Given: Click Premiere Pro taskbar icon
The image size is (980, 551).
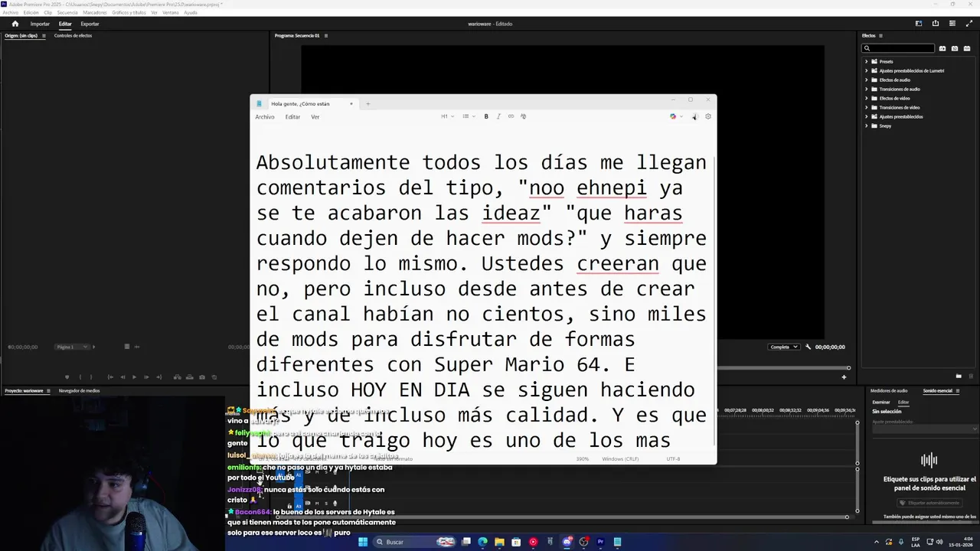Looking at the screenshot, I should pos(600,542).
